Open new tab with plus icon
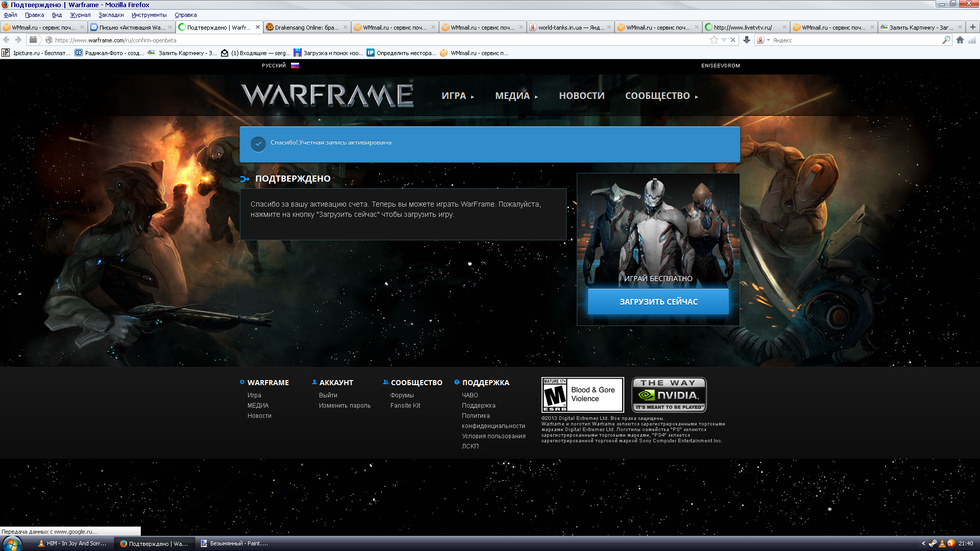The width and height of the screenshot is (980, 551). pyautogui.click(x=973, y=27)
